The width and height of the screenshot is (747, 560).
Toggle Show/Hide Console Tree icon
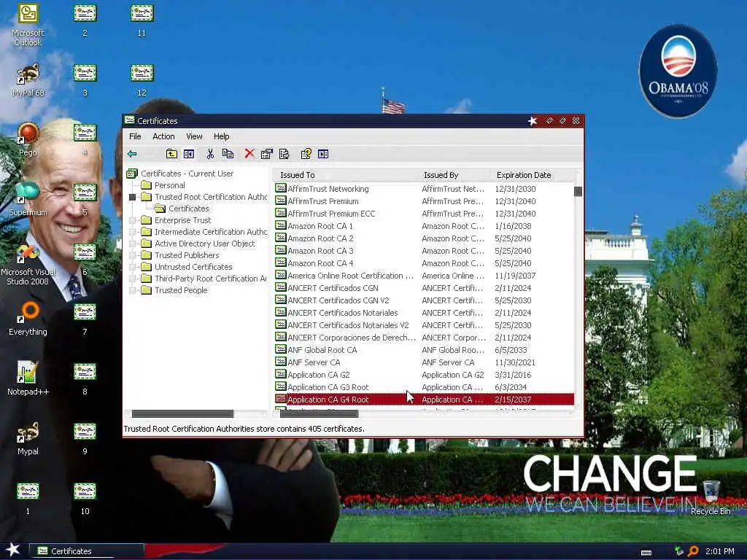point(189,154)
